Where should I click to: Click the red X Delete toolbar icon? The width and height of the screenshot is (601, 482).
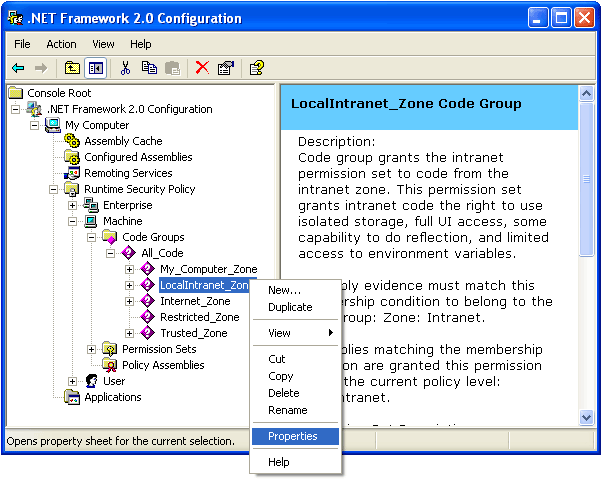[x=202, y=68]
